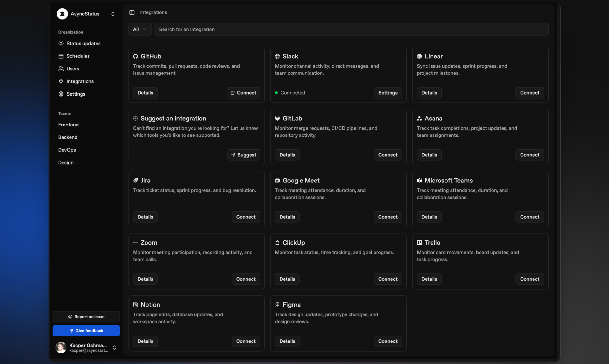Connect the Zoom integration

246,279
